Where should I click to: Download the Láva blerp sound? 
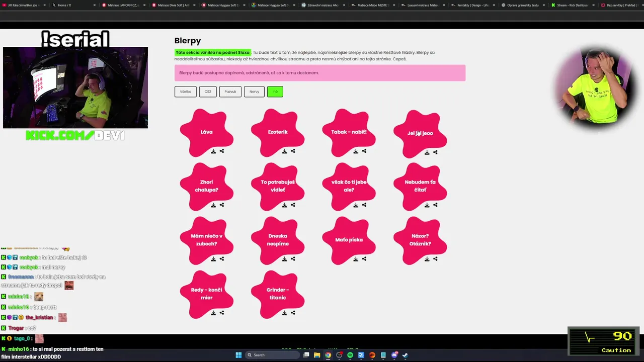tap(213, 151)
